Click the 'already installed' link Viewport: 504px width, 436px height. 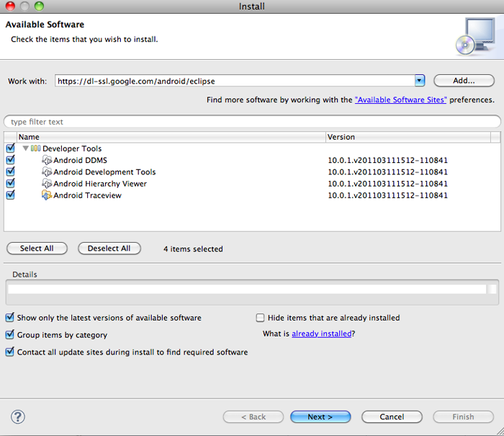[x=321, y=334]
